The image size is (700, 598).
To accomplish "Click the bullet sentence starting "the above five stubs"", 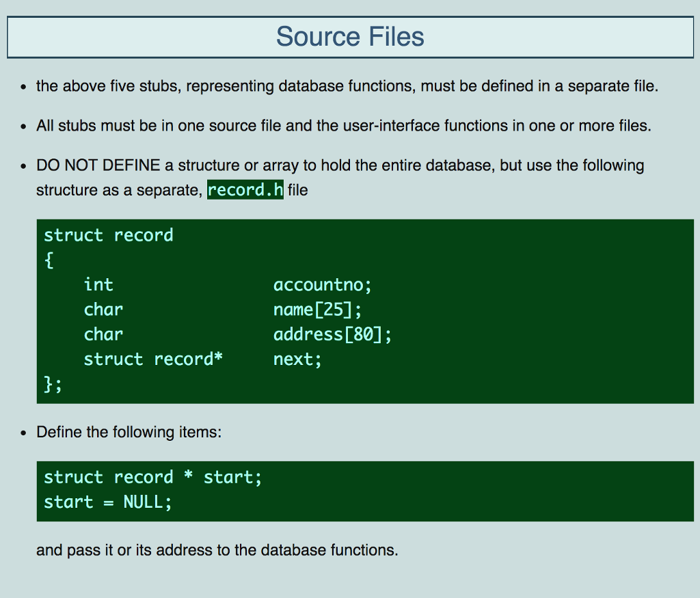I will tap(347, 86).
